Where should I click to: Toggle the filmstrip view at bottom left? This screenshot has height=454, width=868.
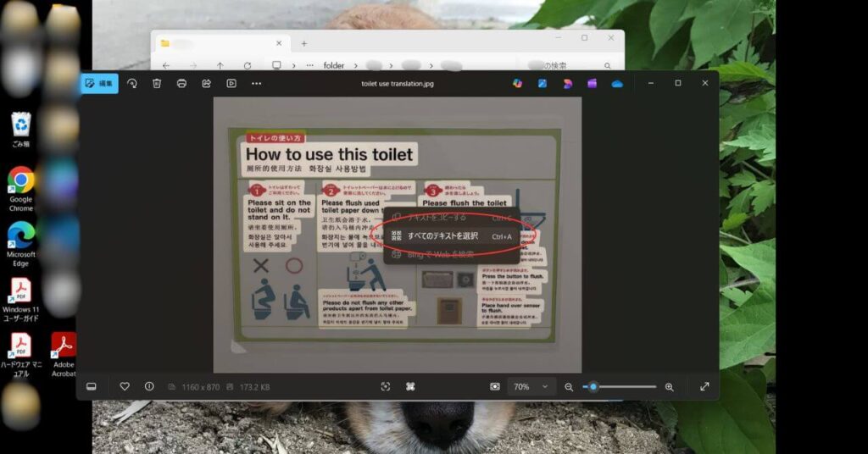point(92,386)
